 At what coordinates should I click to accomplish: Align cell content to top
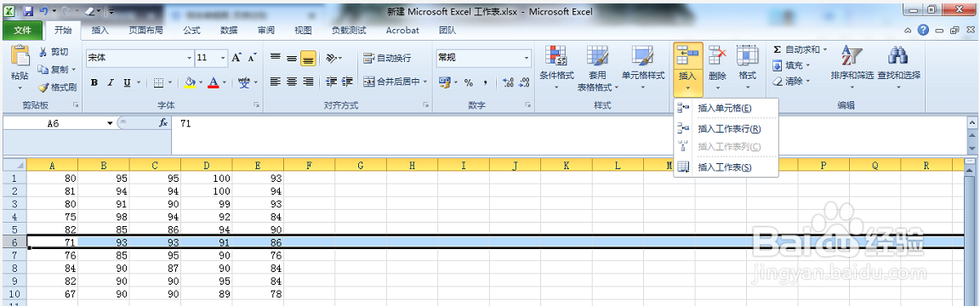[x=275, y=58]
